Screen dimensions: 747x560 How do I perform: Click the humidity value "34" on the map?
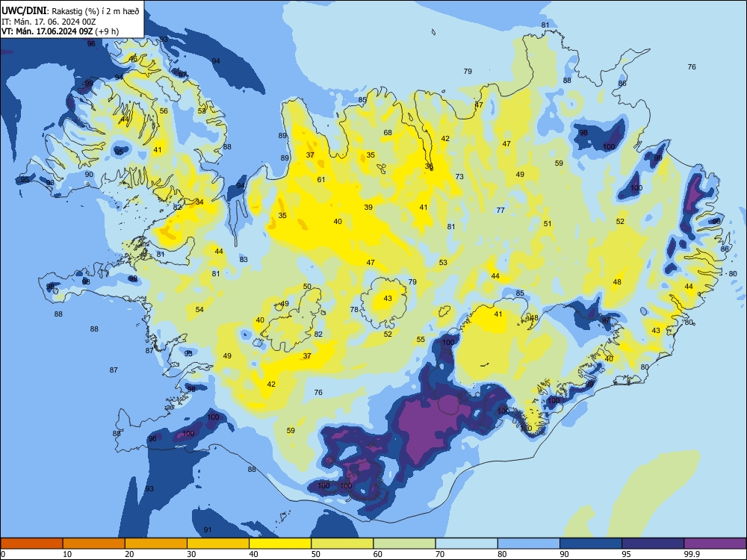tap(199, 202)
